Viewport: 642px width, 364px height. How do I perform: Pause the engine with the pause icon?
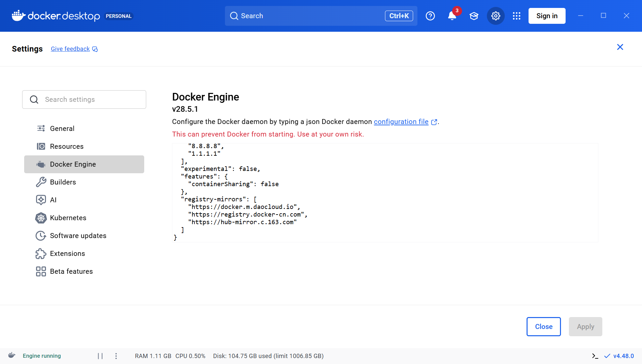[100, 356]
